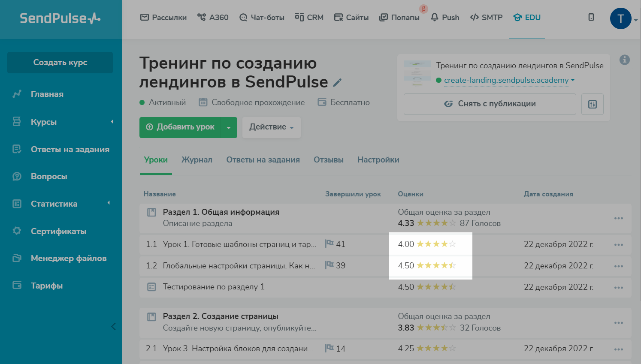Open dropdown arrow beside Добавить урок

click(229, 128)
